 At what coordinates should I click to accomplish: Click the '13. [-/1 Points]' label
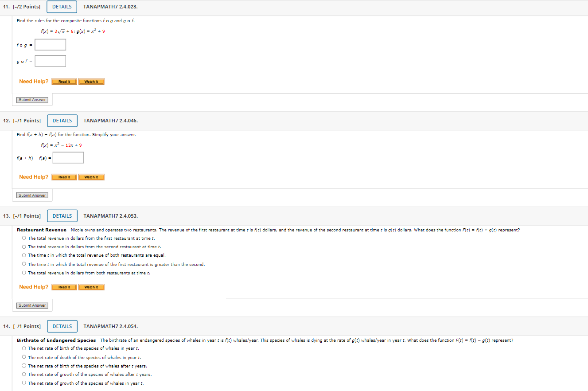(x=22, y=216)
